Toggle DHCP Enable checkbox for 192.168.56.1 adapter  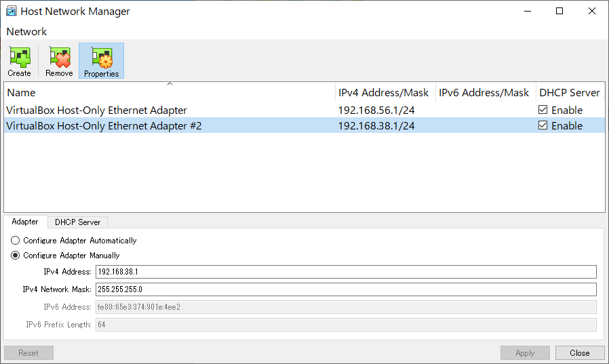[543, 110]
